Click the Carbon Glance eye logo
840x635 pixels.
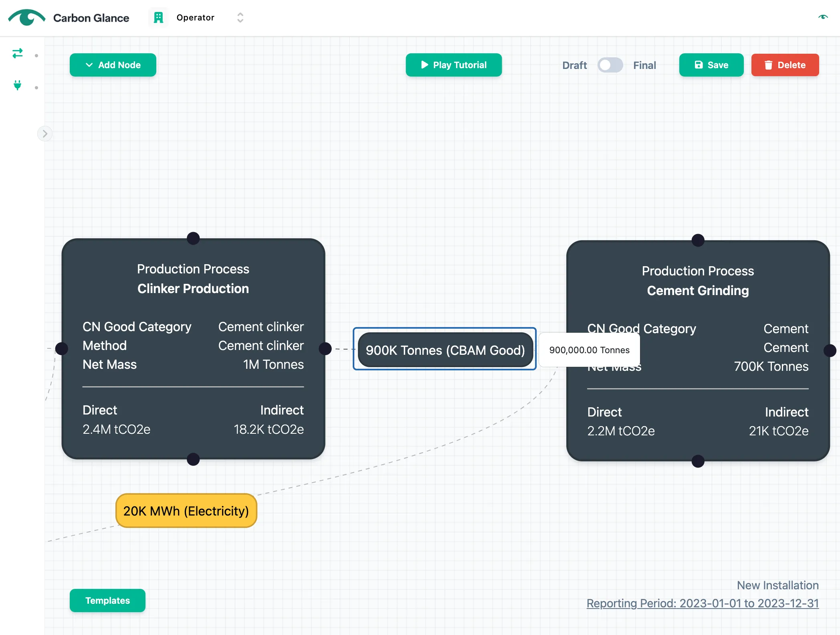[x=27, y=18]
